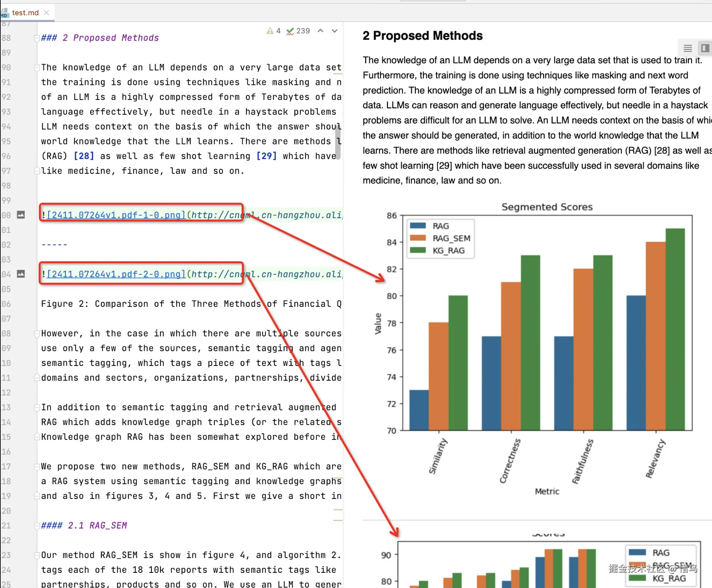Click line 'a RAG system using semantic tagging'

[191, 481]
